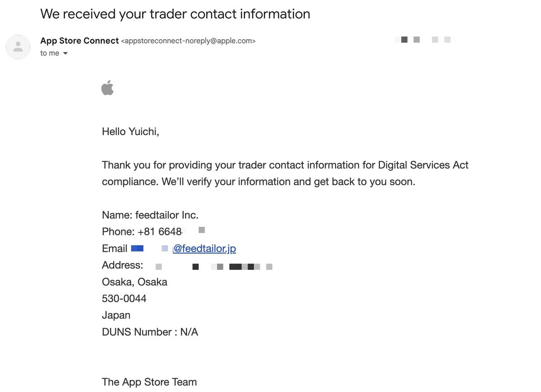
Task: Click the App Store Connect sender name
Action: 79,41
